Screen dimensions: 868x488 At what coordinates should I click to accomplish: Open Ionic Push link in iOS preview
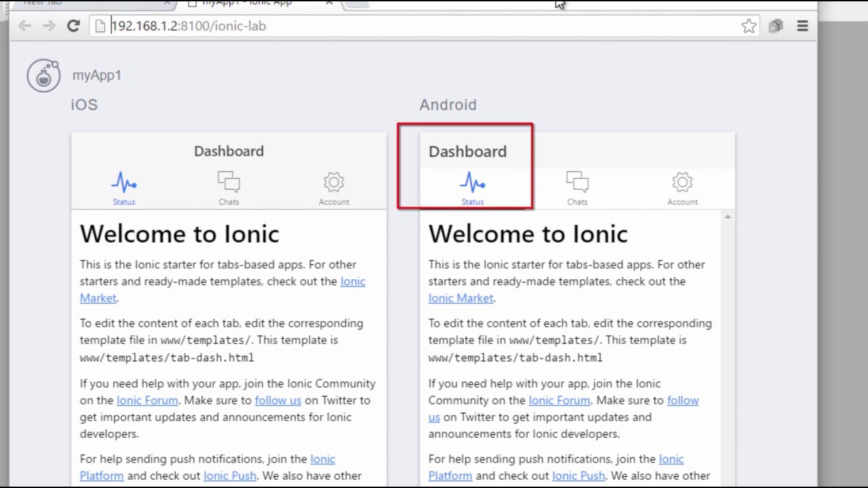[x=230, y=476]
